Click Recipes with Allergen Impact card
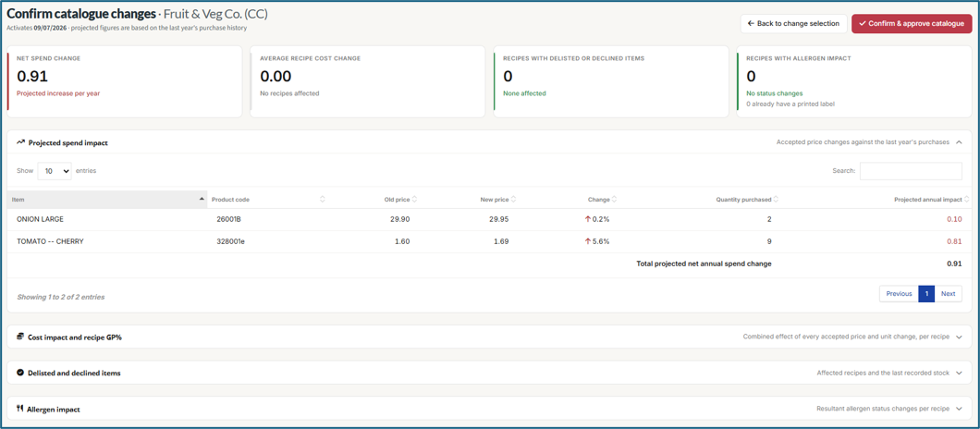The image size is (980, 429). coord(853,81)
